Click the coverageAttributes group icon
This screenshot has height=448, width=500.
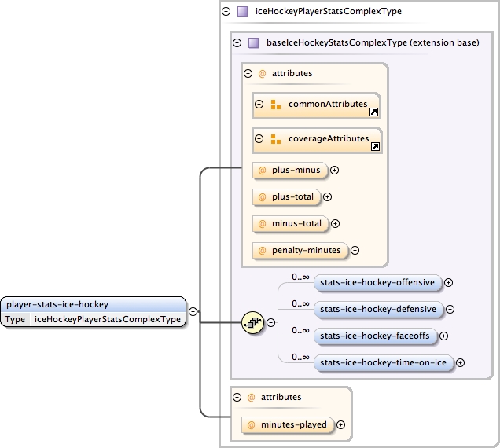275,139
